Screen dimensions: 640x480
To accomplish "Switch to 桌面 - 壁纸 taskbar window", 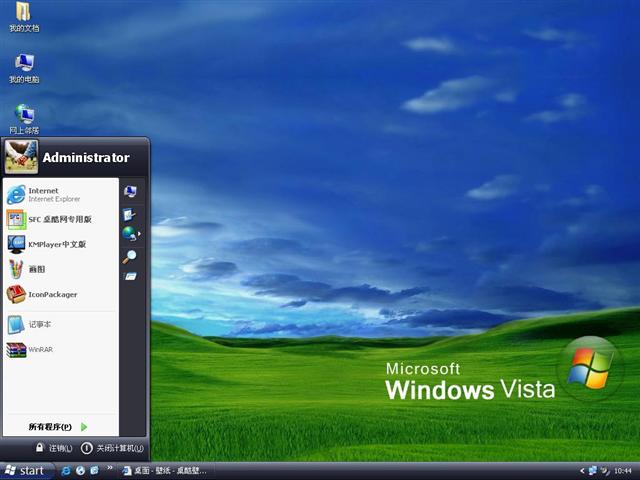I will coord(165,471).
